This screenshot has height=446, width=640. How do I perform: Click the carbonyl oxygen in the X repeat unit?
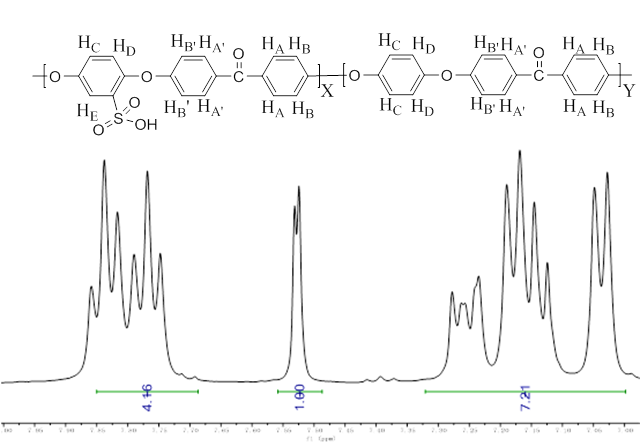[238, 54]
